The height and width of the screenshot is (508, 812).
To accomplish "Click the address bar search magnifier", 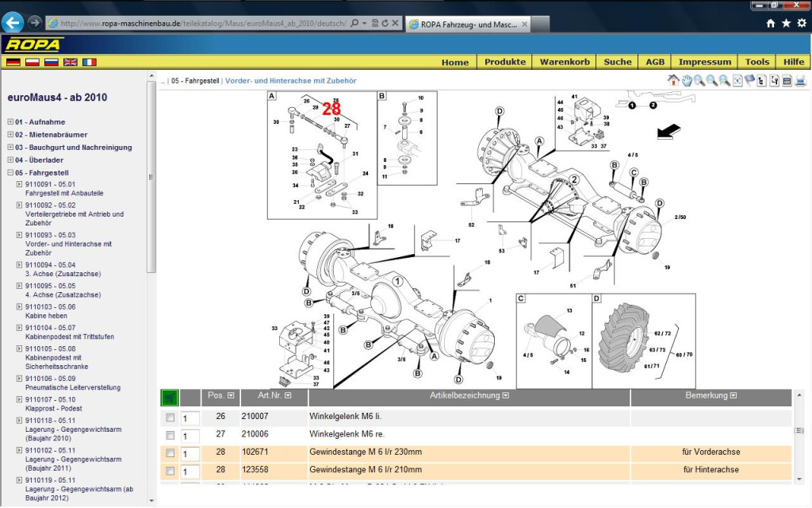I will [354, 23].
